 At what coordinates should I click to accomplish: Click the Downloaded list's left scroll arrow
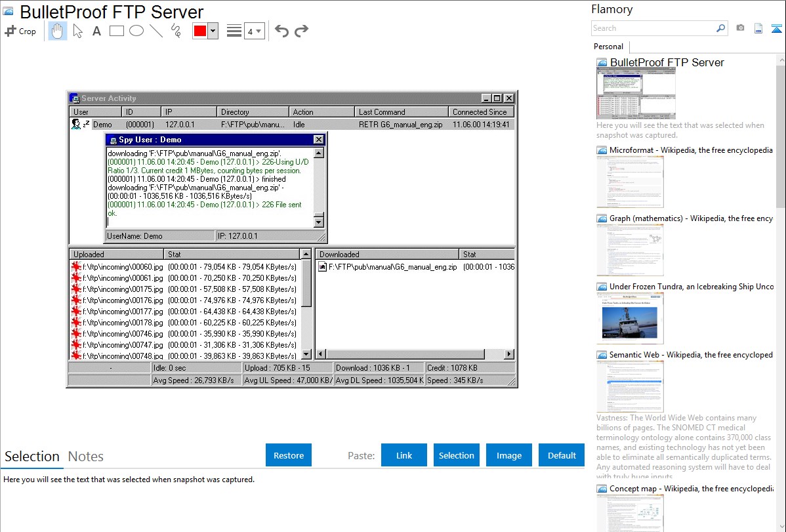(x=321, y=354)
